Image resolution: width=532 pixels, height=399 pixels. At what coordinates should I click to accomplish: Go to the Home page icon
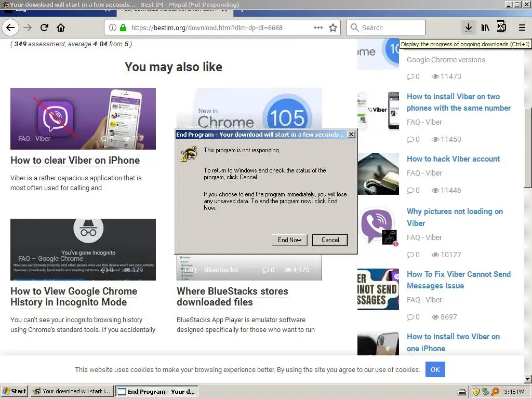tap(61, 28)
